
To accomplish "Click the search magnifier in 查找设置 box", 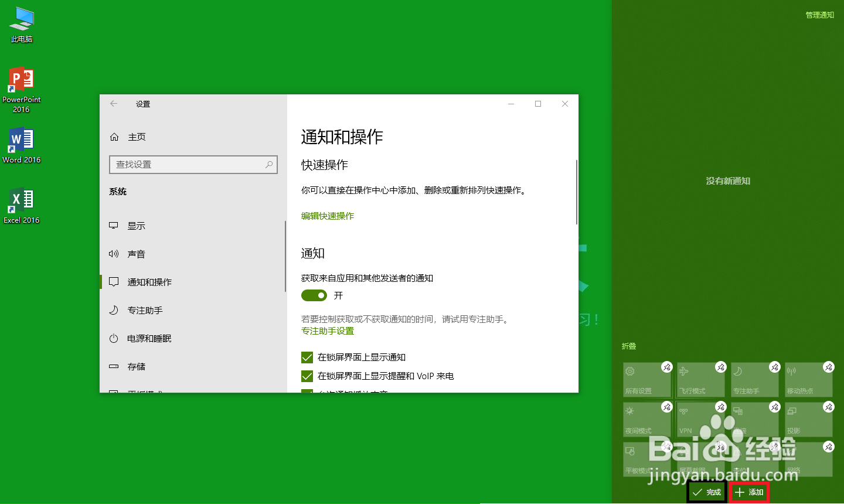I will pos(269,165).
